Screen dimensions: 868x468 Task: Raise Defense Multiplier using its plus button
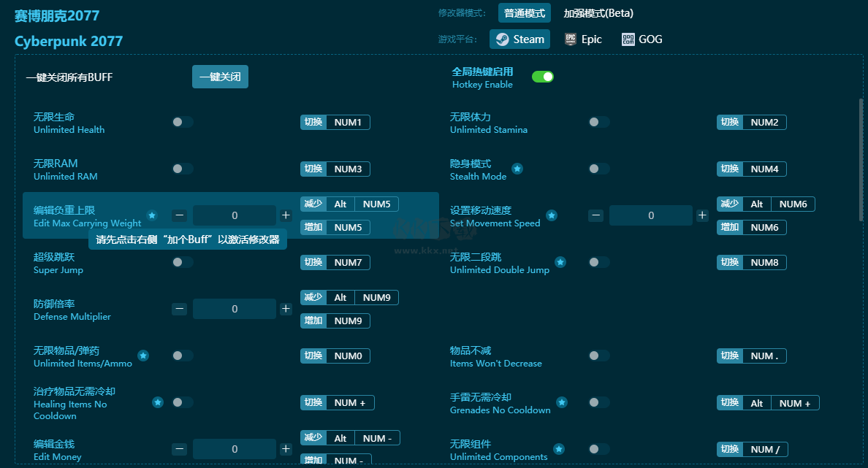click(286, 309)
